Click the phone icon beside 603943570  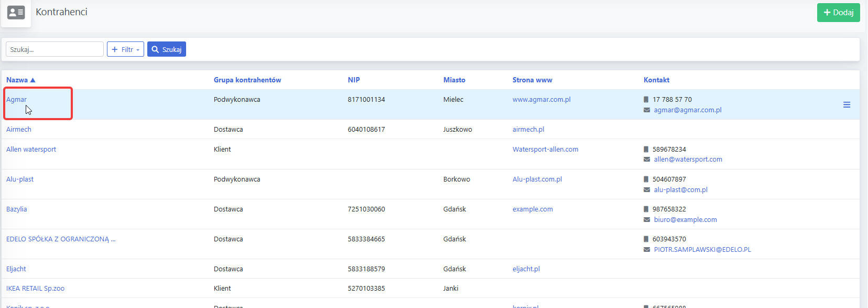pos(646,239)
